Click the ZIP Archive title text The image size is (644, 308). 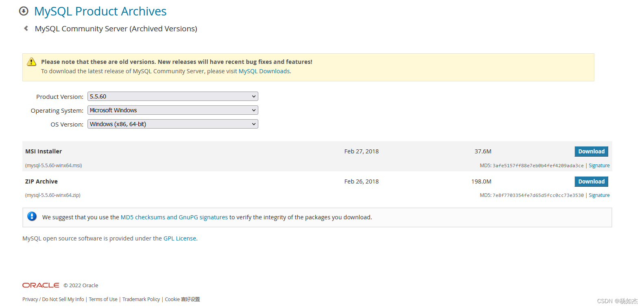point(41,181)
